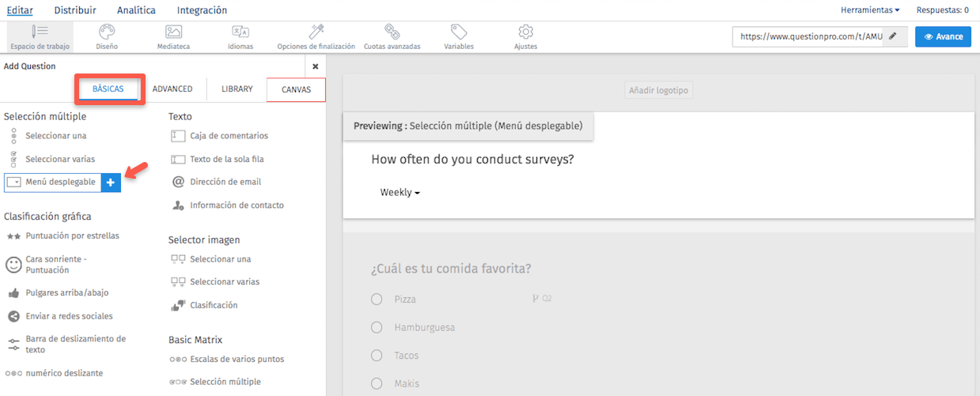The height and width of the screenshot is (396, 980).
Task: Click the Idiomas translation icon
Action: pyautogui.click(x=240, y=32)
